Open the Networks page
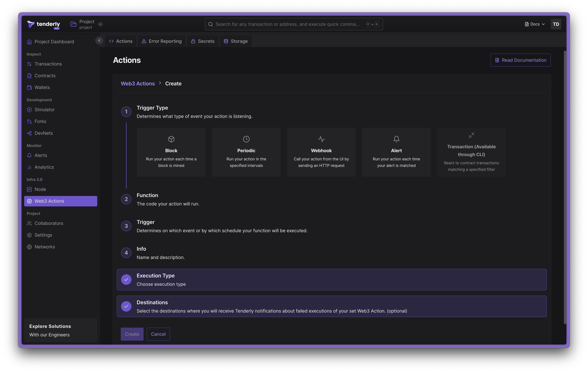Viewport: 588px width, 372px height. point(61,247)
